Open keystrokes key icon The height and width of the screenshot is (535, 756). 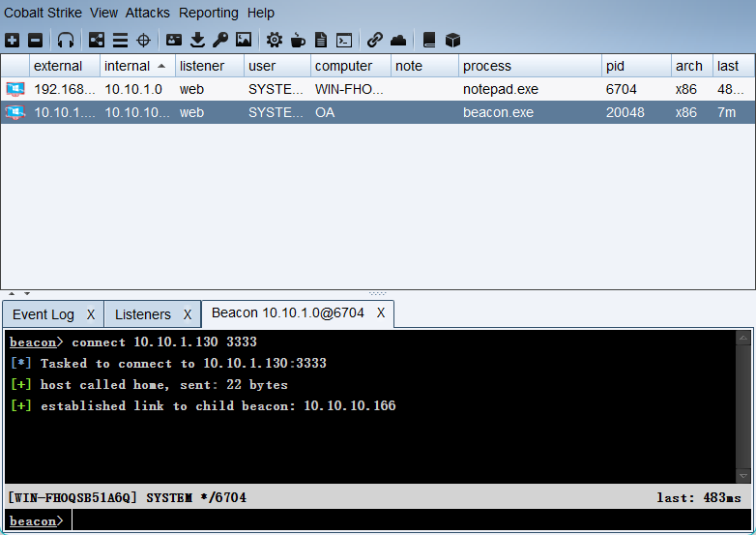220,40
